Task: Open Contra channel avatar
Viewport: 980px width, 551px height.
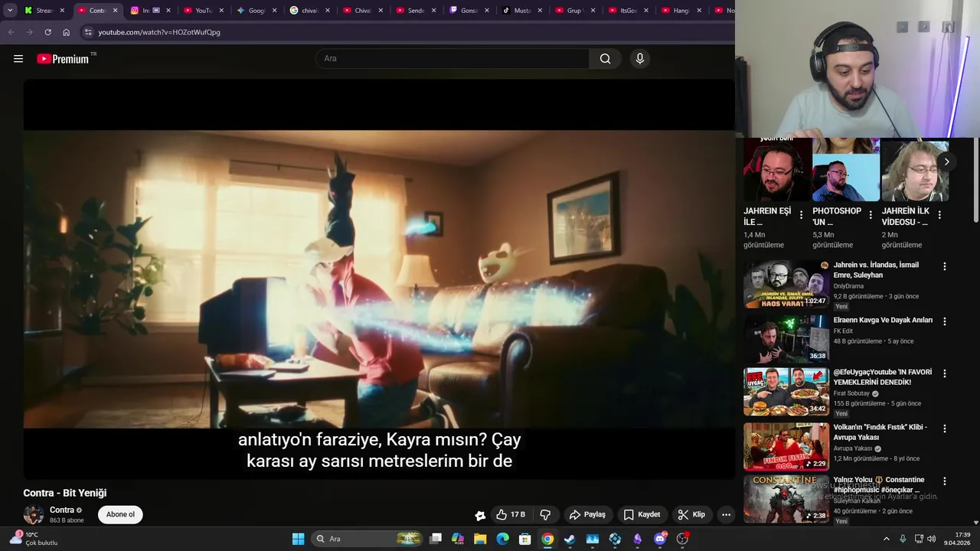Action: (34, 515)
